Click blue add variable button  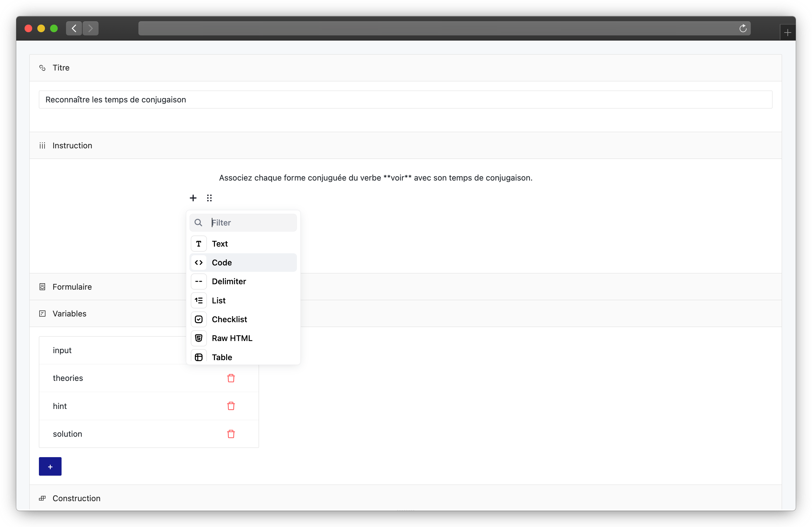(50, 467)
